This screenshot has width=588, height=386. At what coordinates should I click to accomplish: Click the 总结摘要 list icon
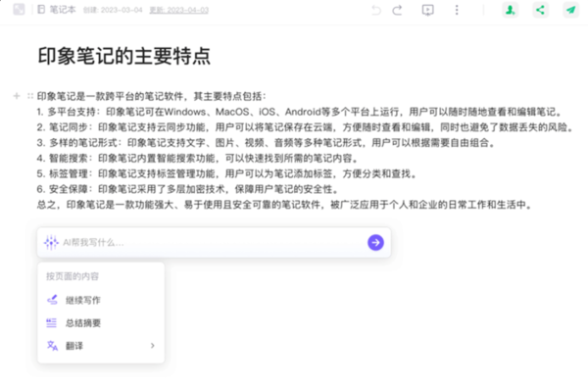click(x=51, y=323)
